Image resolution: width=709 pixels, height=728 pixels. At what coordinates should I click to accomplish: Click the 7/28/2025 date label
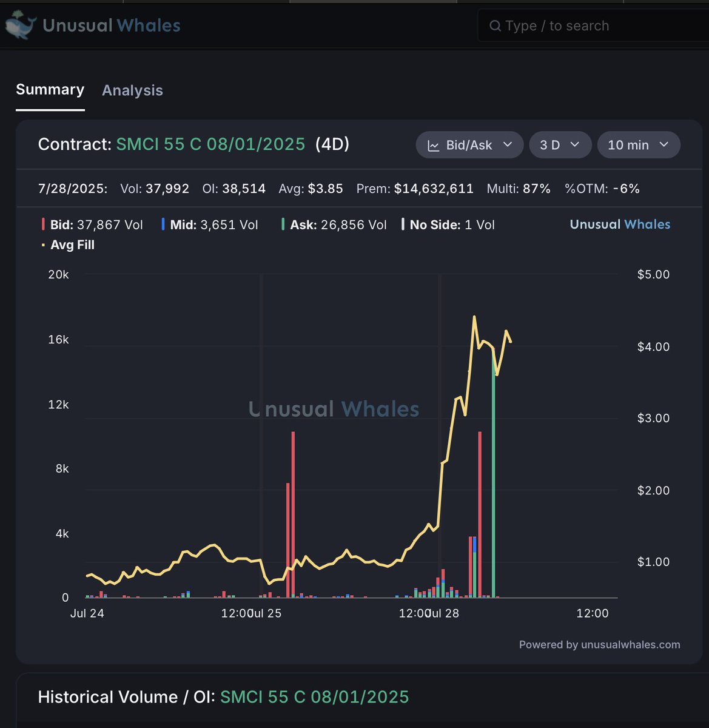tap(72, 189)
